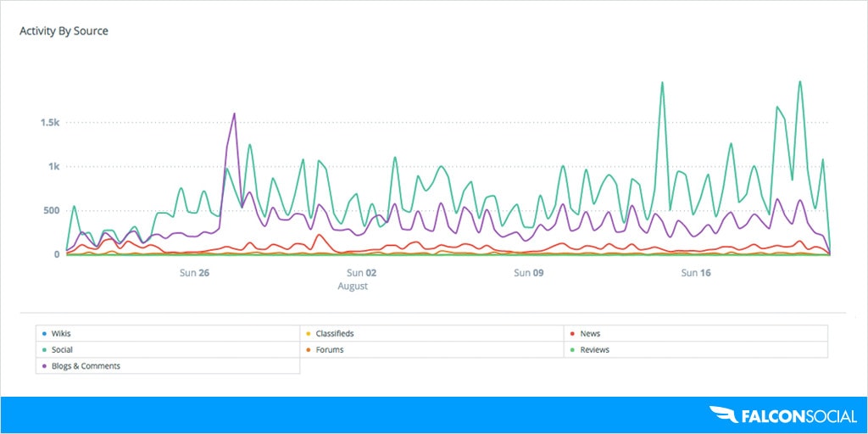Toggle the News legend label

pyautogui.click(x=590, y=334)
